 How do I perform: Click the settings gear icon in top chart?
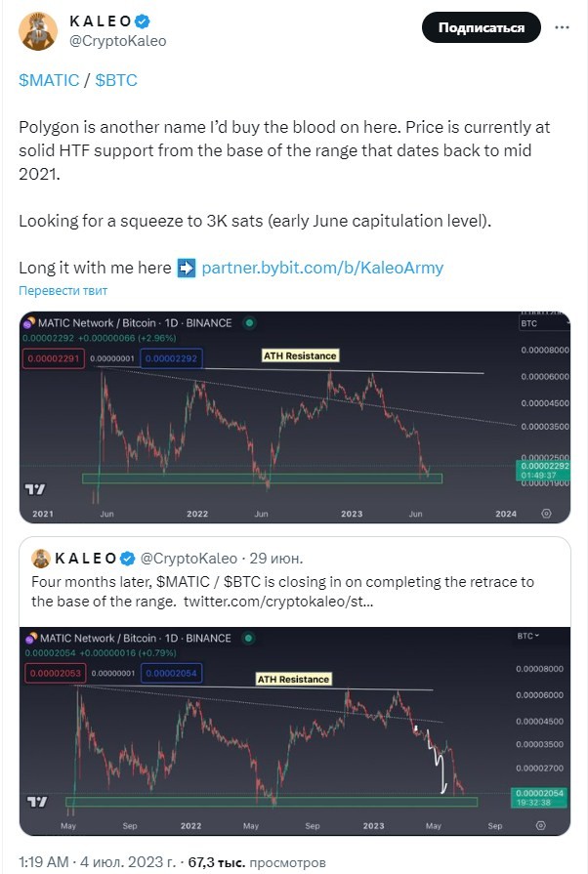point(546,514)
